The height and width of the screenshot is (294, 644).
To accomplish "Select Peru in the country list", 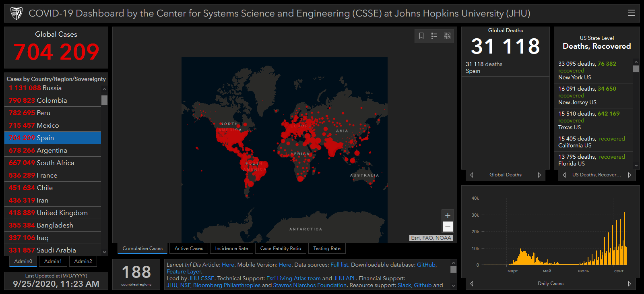I will 53,113.
